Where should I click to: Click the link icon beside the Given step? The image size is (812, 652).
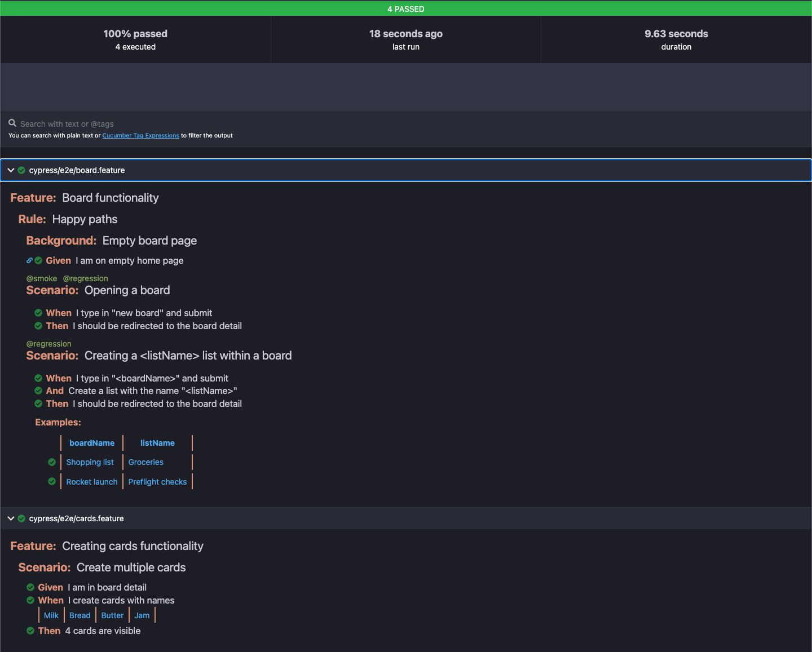[29, 260]
